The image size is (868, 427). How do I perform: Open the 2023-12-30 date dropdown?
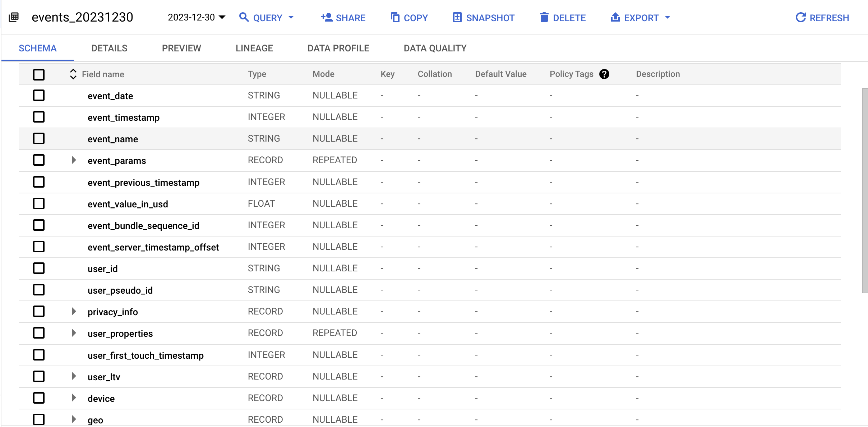click(x=196, y=17)
